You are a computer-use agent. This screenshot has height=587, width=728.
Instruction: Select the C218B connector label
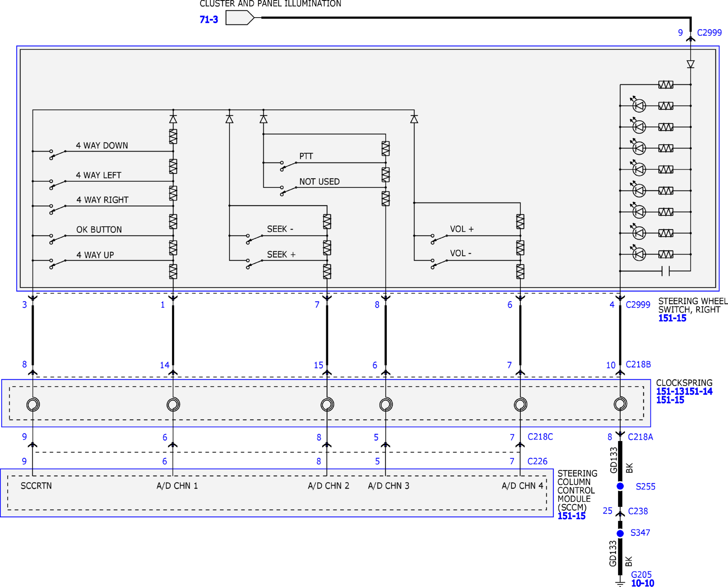click(638, 365)
